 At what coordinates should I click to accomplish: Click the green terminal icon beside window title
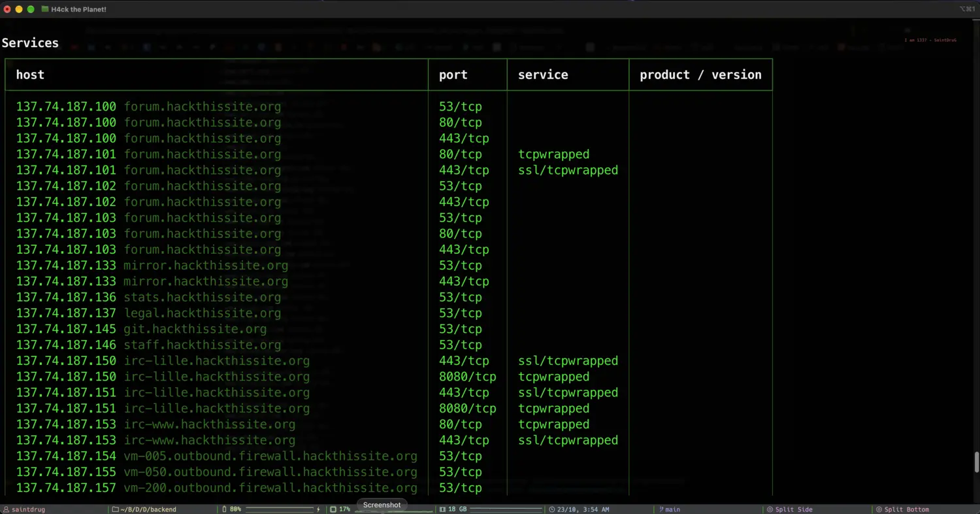[x=45, y=9]
